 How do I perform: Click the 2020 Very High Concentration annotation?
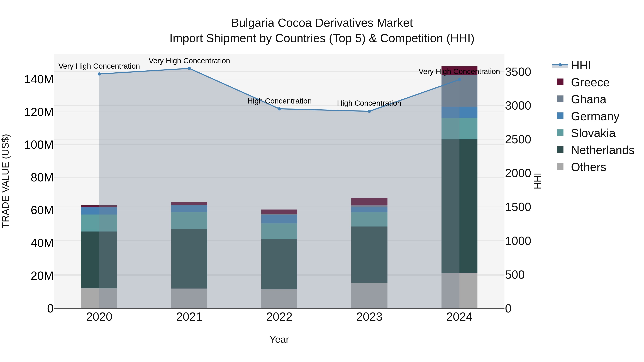click(x=99, y=66)
